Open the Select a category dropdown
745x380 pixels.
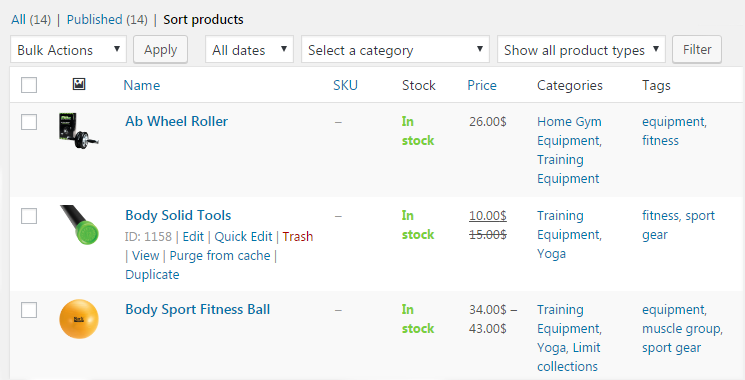click(x=395, y=49)
